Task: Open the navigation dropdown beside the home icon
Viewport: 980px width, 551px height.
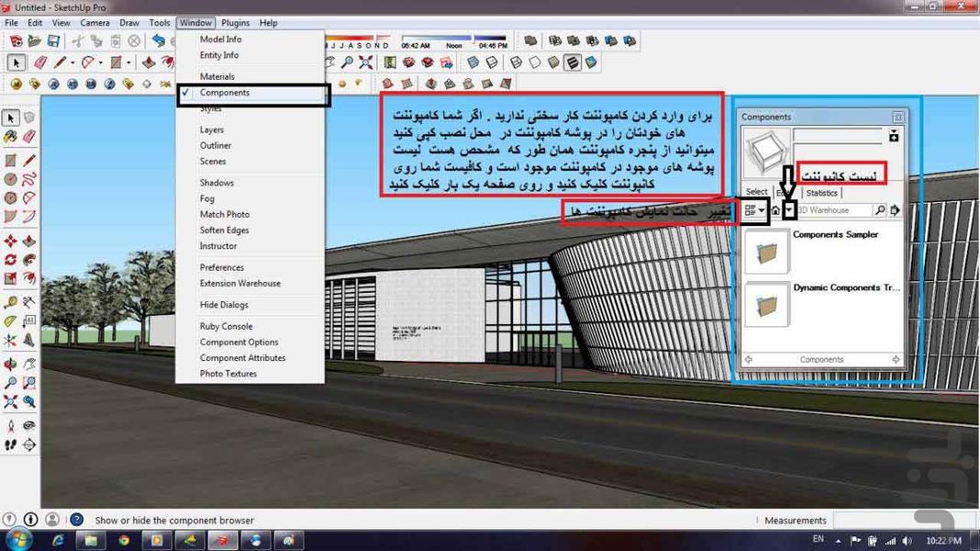Action: (x=788, y=209)
